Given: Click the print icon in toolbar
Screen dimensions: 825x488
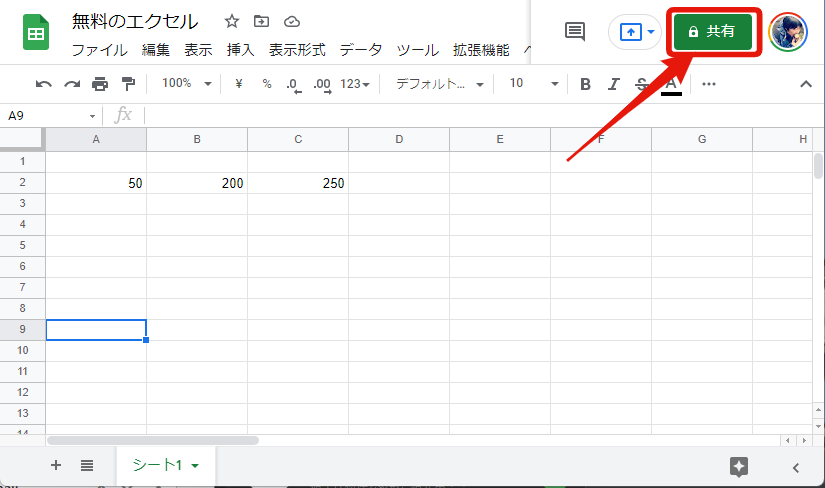Looking at the screenshot, I should 99,84.
